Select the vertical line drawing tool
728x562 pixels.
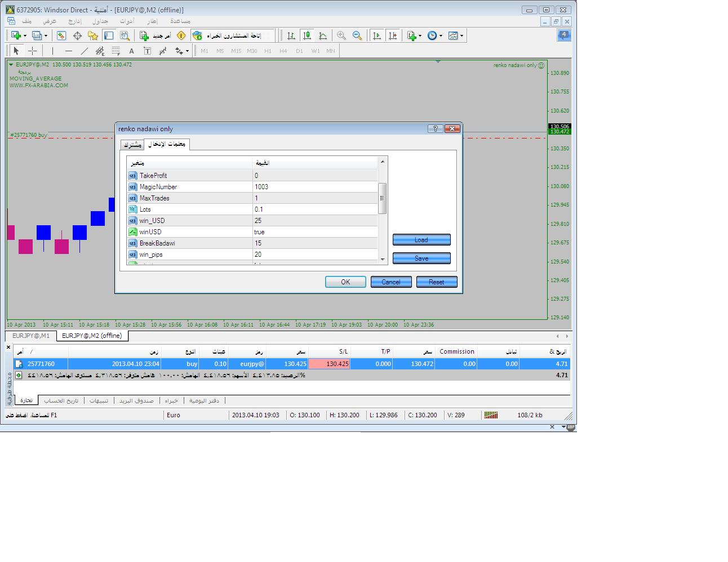click(x=52, y=51)
